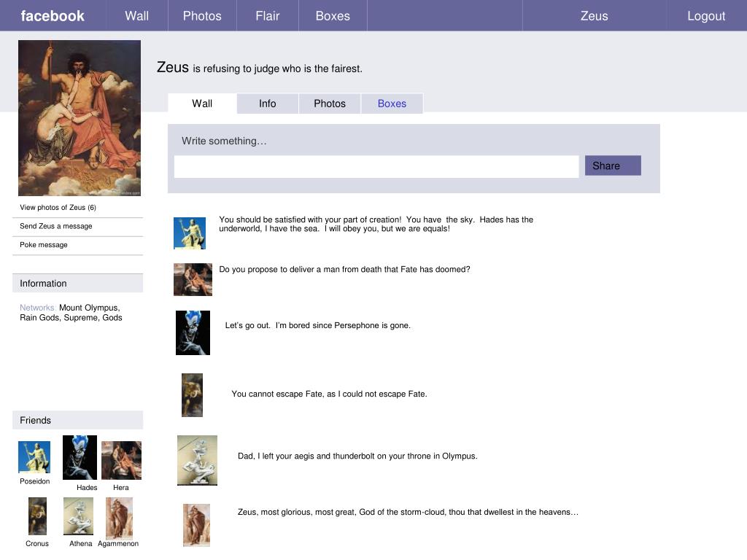Click Poke message link
Image resolution: width=747 pixels, height=560 pixels.
click(43, 245)
